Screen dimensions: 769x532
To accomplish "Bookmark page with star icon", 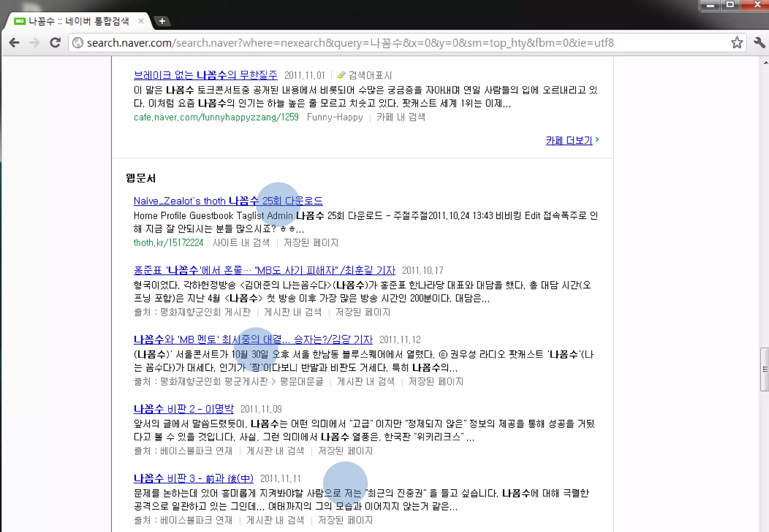I will pos(737,43).
